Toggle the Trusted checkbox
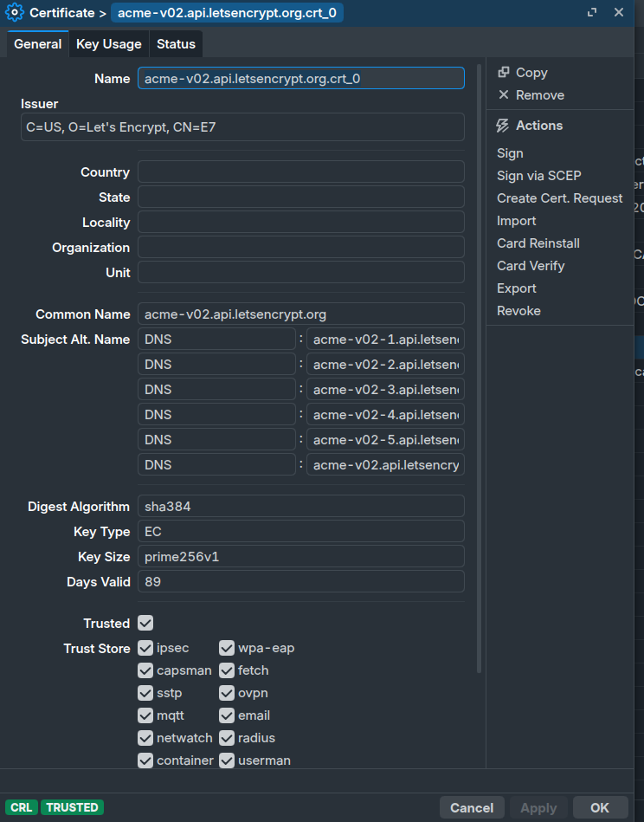Image resolution: width=644 pixels, height=822 pixels. click(145, 624)
